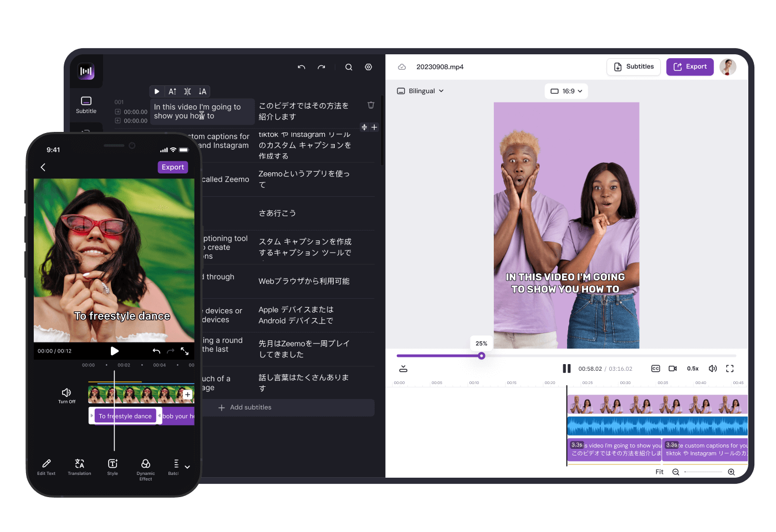Pause the video in the tablet player

click(x=566, y=369)
